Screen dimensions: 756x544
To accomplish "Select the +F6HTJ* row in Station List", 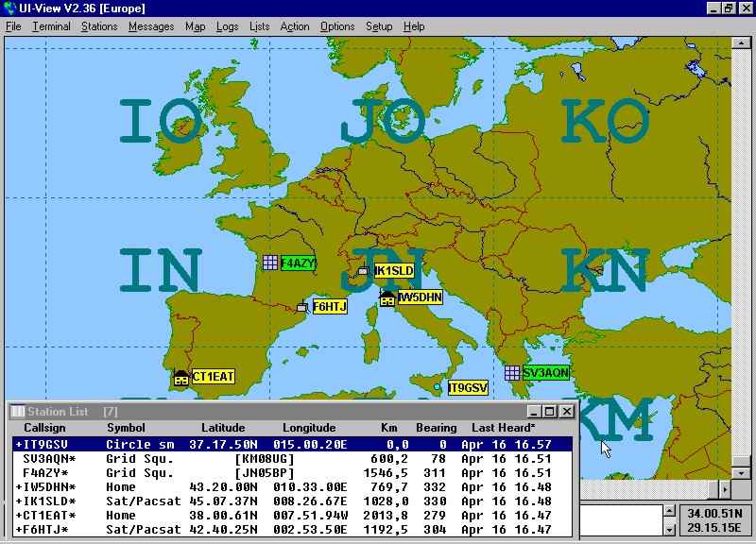I will [x=293, y=530].
